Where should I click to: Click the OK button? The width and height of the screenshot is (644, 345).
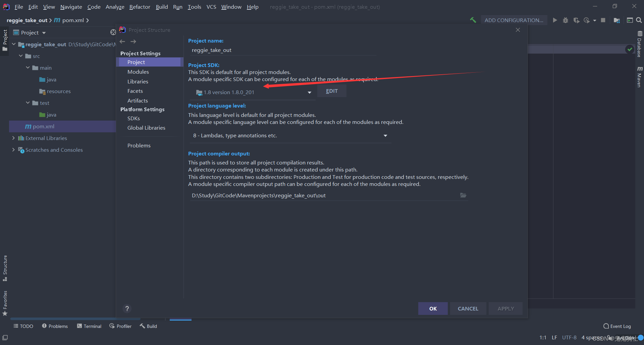433,308
